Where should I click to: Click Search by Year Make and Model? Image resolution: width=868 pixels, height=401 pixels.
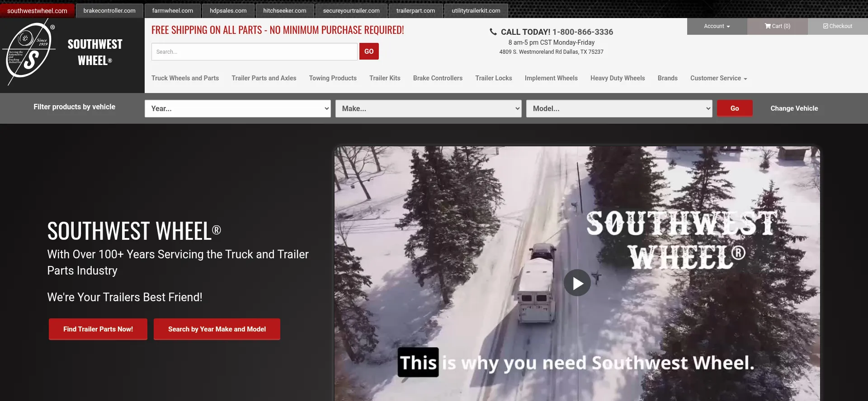click(x=217, y=329)
